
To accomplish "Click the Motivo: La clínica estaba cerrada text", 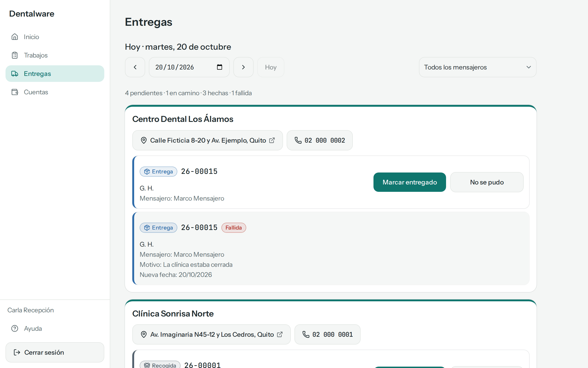I will pos(186,264).
